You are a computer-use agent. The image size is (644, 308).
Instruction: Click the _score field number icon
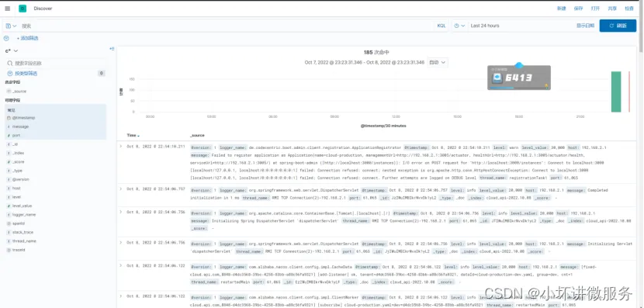pos(9,162)
